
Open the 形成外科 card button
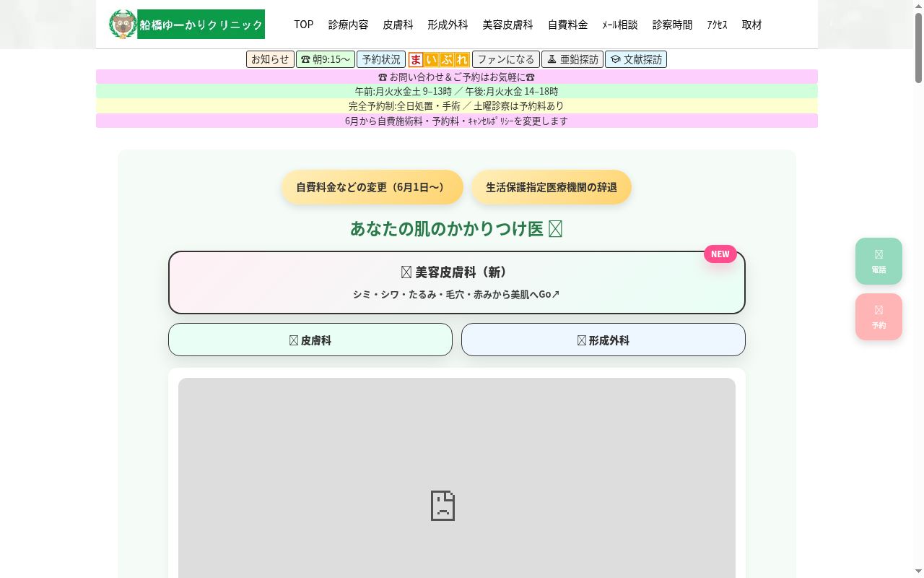[603, 340]
